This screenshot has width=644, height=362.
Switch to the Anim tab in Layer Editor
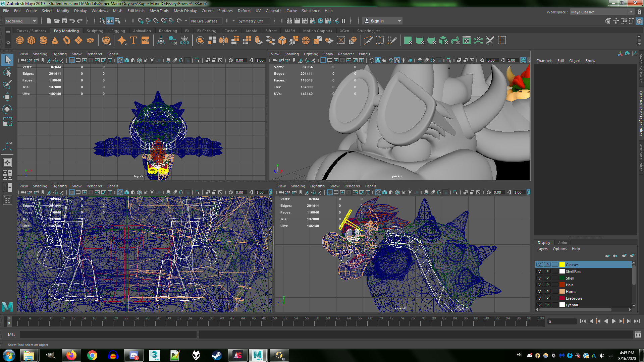pos(562,243)
